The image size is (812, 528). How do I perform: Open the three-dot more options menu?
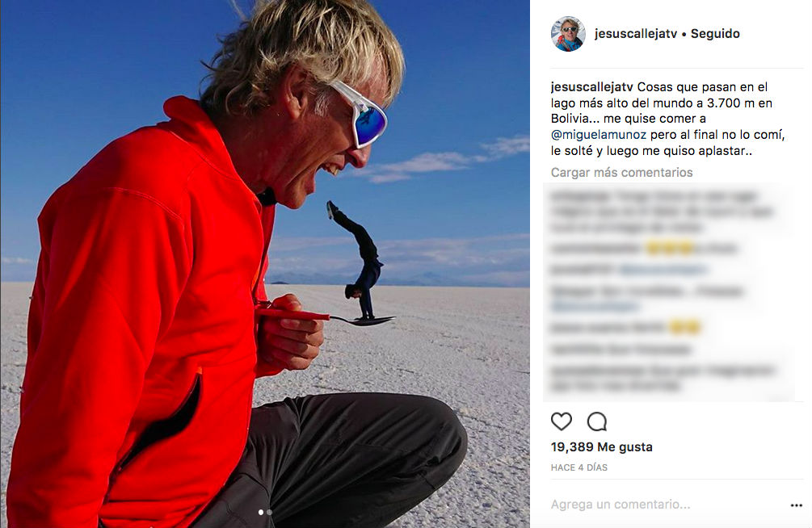[x=797, y=505]
